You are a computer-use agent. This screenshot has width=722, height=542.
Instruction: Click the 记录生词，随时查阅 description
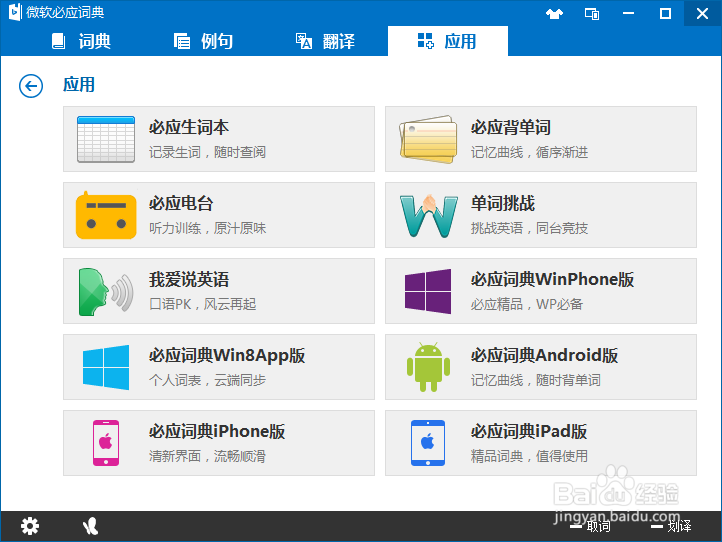tap(207, 152)
